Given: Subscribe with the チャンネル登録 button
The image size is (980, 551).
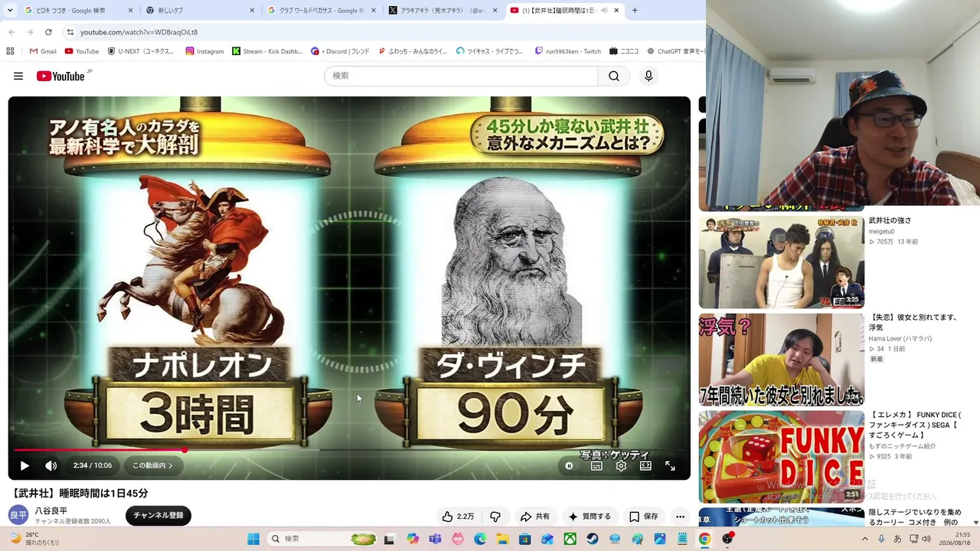Looking at the screenshot, I should click(x=158, y=516).
